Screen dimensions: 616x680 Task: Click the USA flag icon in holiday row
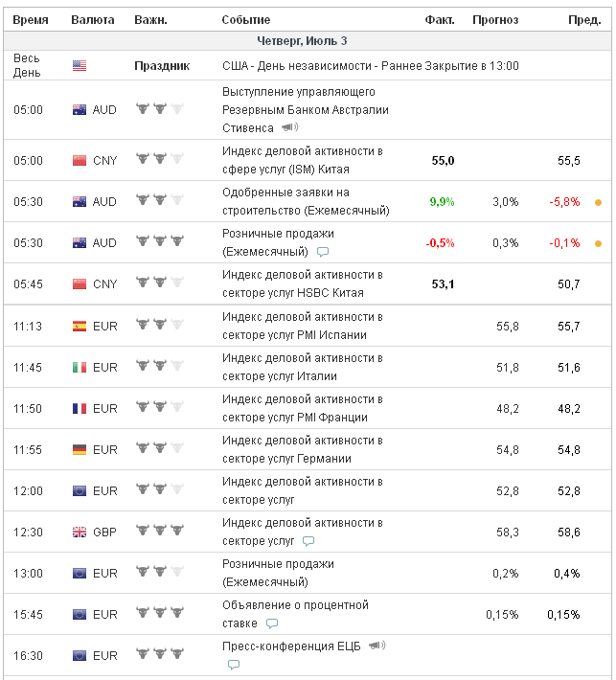tap(80, 66)
